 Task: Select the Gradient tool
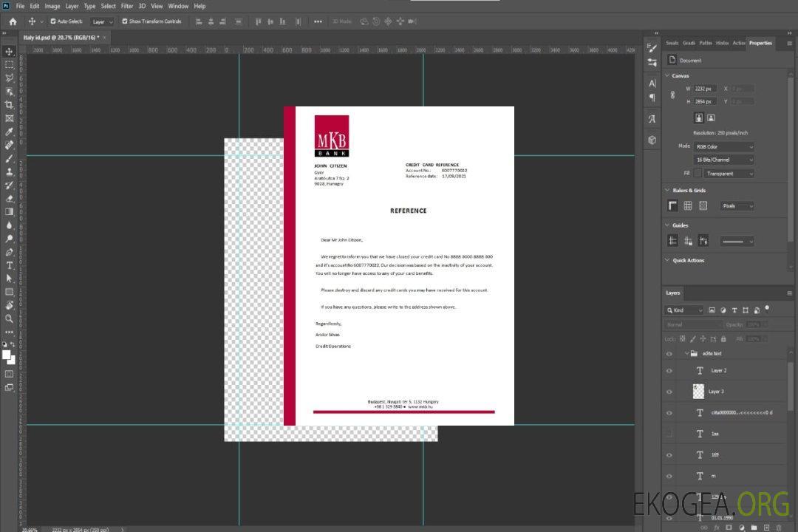point(9,212)
